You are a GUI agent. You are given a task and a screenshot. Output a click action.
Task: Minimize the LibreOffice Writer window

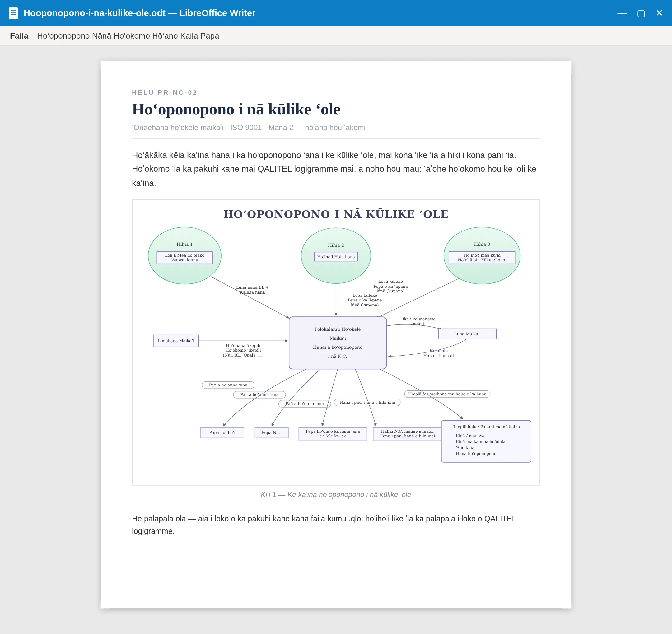[x=622, y=13]
